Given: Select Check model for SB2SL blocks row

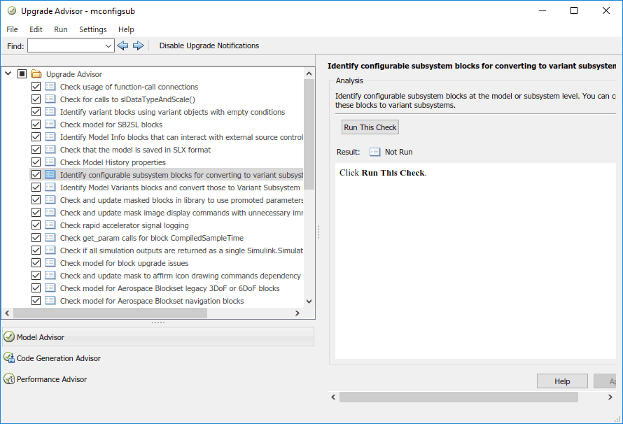Looking at the screenshot, I should click(111, 124).
